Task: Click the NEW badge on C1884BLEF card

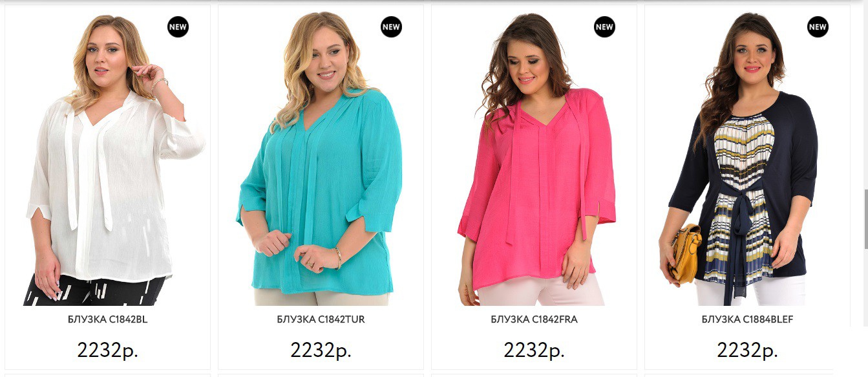Action: pyautogui.click(x=818, y=27)
